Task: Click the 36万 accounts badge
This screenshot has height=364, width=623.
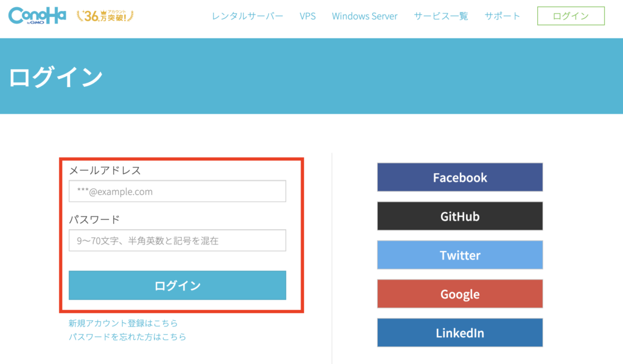Action: coord(105,16)
